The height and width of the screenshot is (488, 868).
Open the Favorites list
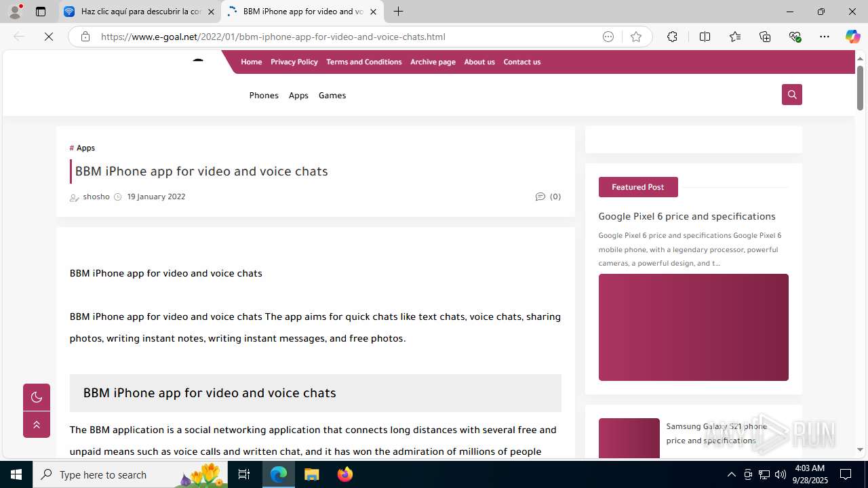[735, 37]
